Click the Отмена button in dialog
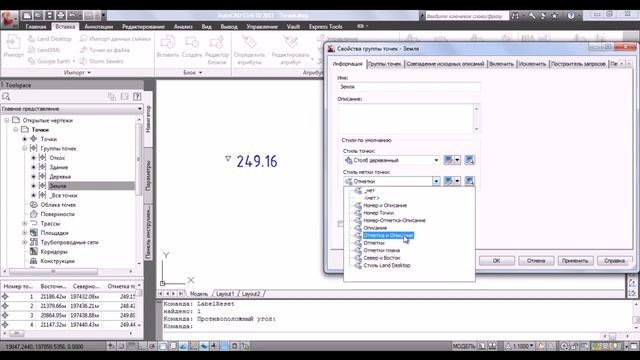This screenshot has height=360, width=640. point(536,261)
